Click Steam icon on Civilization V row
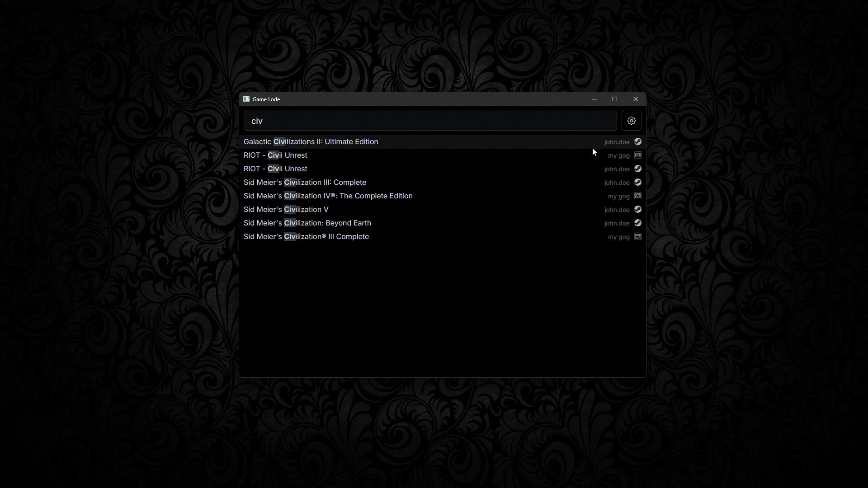This screenshot has width=868, height=488. pyautogui.click(x=637, y=210)
